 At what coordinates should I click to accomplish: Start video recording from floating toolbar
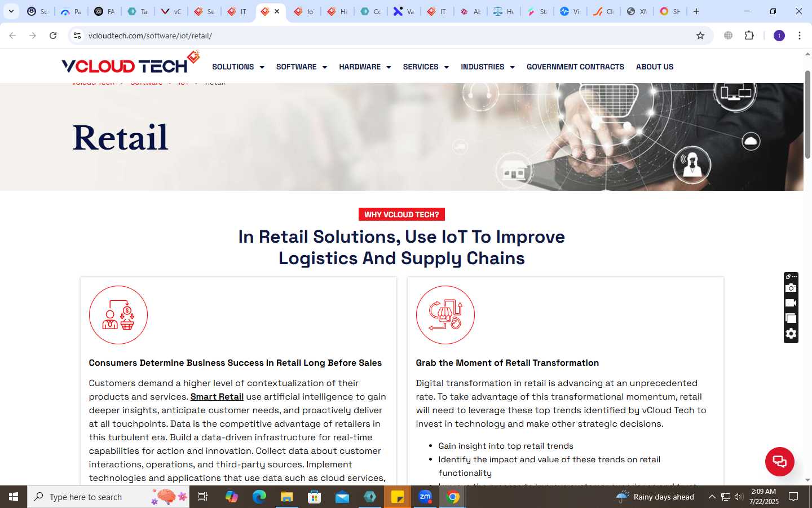pyautogui.click(x=791, y=303)
